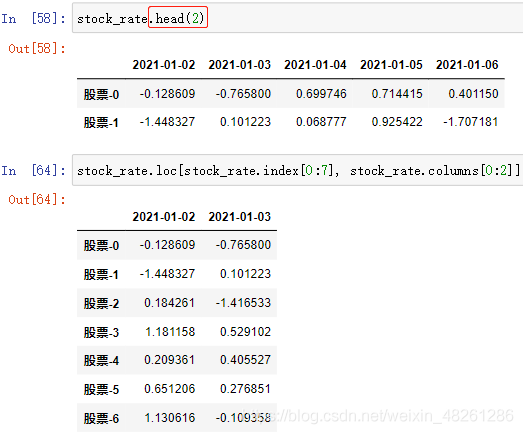Click value 0.068777 in first table
523x434 pixels.
(321, 122)
